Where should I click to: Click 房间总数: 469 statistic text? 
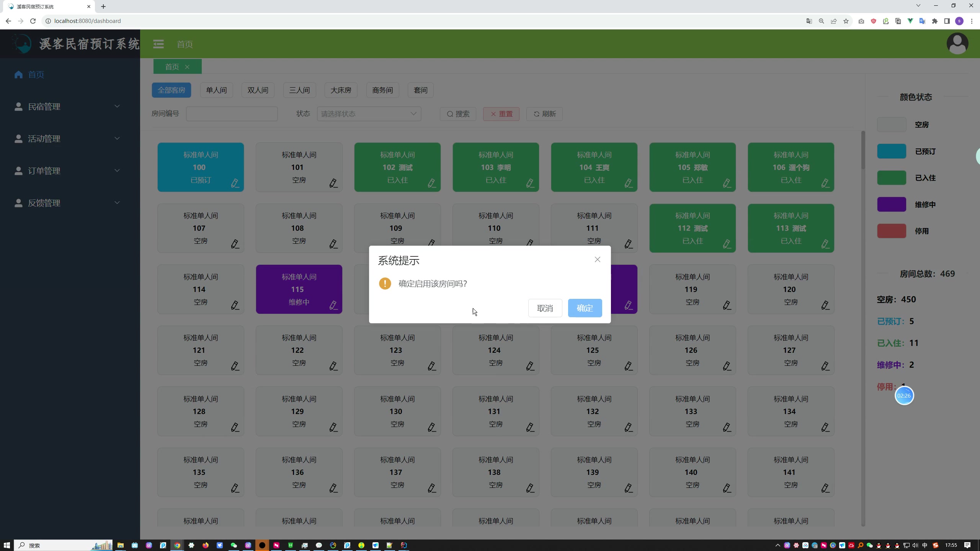coord(927,274)
